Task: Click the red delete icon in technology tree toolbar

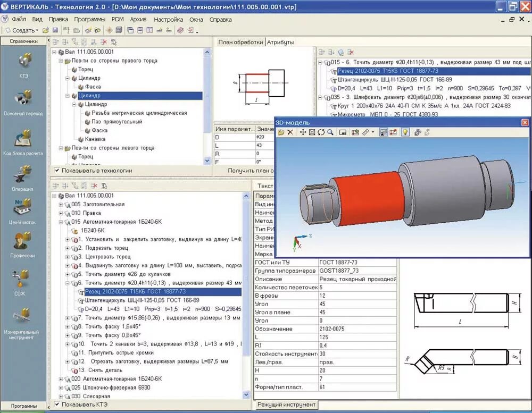Action: tap(94, 186)
